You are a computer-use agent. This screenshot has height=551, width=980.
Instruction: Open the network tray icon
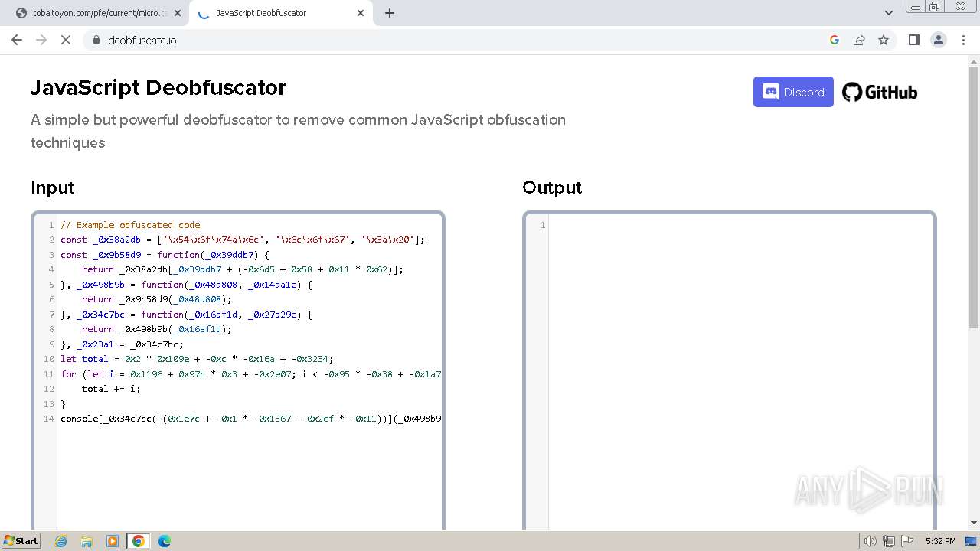(889, 541)
